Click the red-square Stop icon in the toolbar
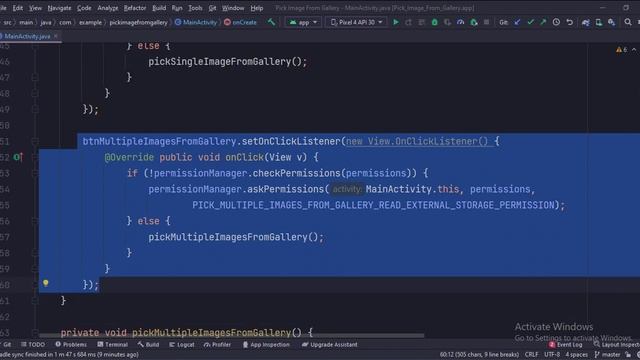 (486, 22)
